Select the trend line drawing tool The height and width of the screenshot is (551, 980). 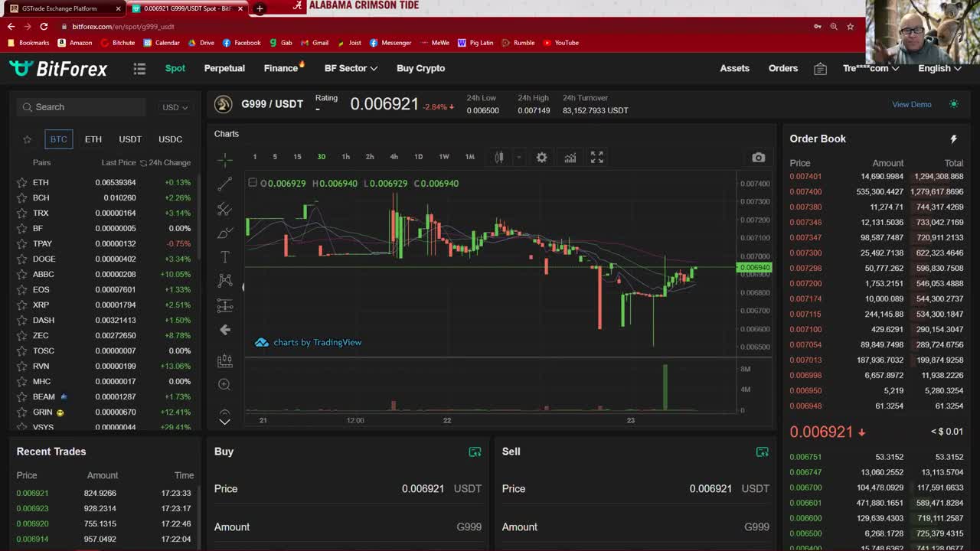coord(224,184)
